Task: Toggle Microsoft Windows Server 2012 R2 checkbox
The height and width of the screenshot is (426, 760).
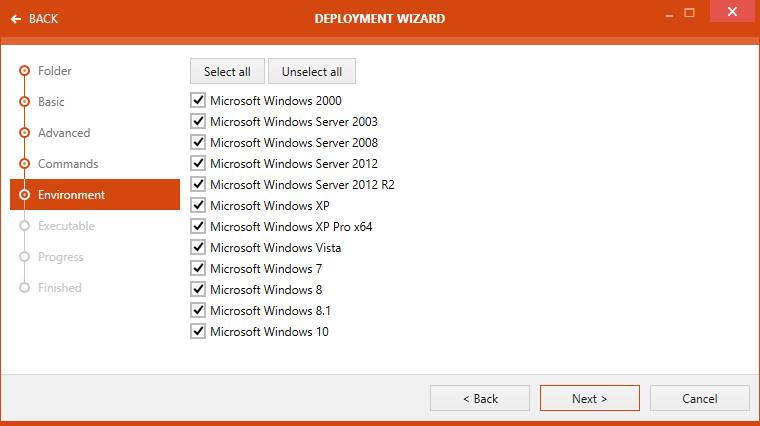Action: tap(198, 185)
